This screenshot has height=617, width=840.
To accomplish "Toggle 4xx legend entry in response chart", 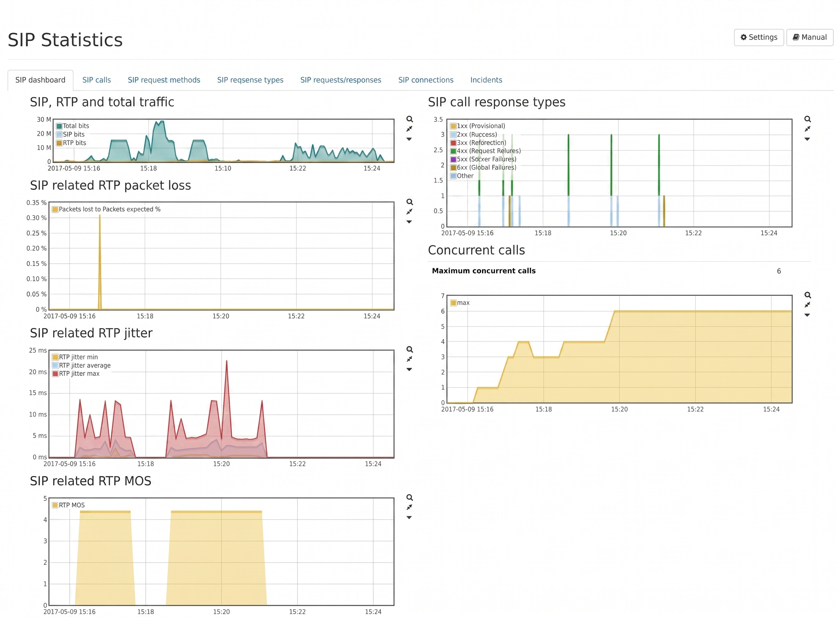I will click(x=485, y=151).
